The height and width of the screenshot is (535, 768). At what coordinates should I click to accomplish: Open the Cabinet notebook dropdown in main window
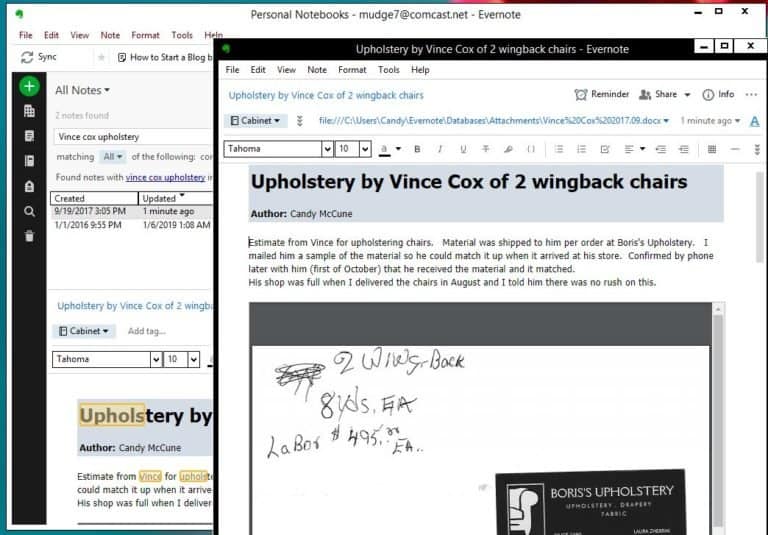(84, 331)
